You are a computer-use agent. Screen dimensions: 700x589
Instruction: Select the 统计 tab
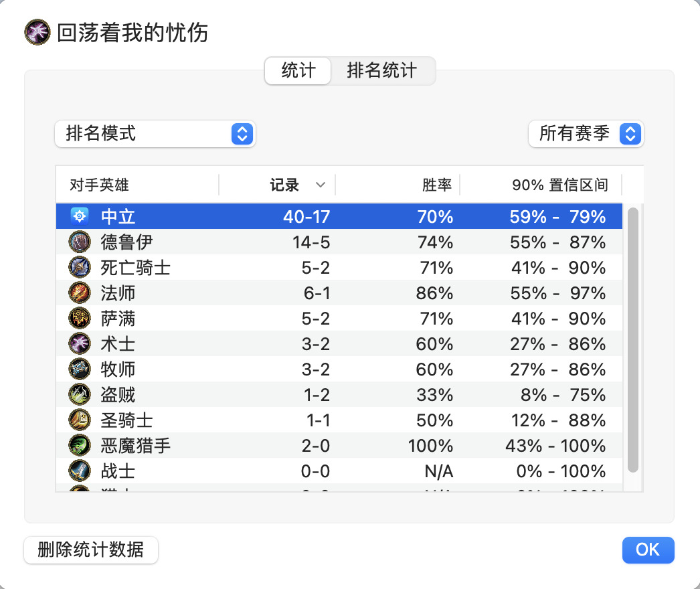point(298,70)
